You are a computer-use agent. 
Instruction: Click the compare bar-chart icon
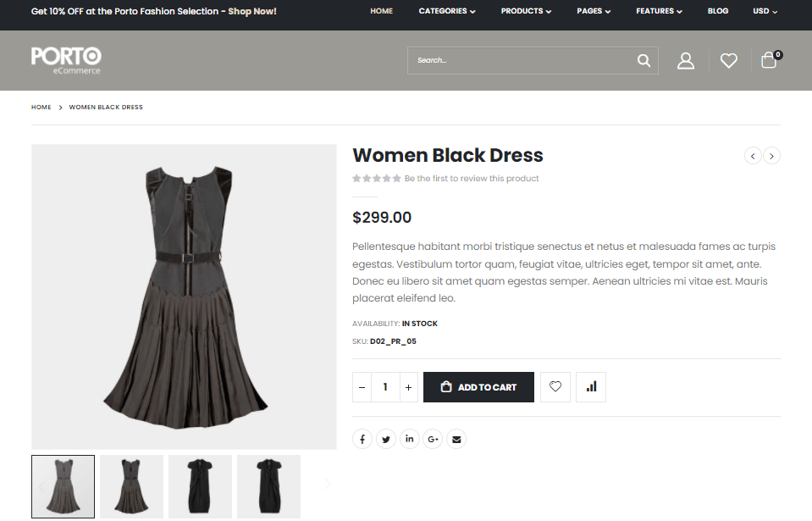pyautogui.click(x=591, y=387)
